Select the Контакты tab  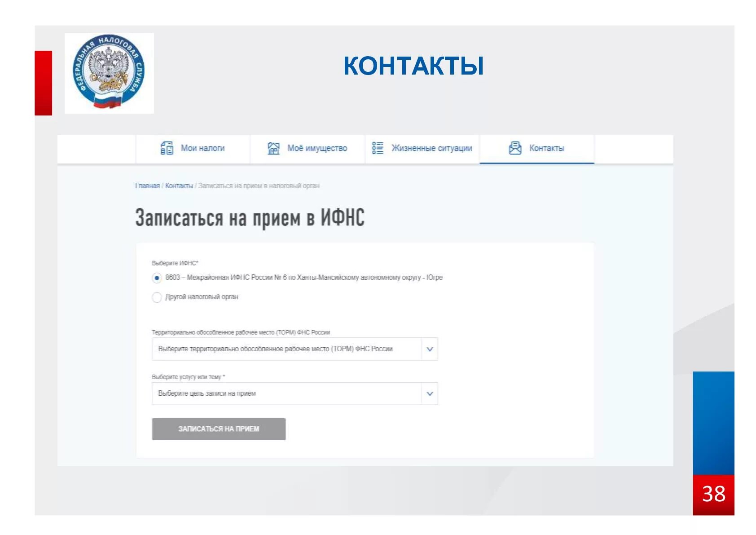pos(537,149)
